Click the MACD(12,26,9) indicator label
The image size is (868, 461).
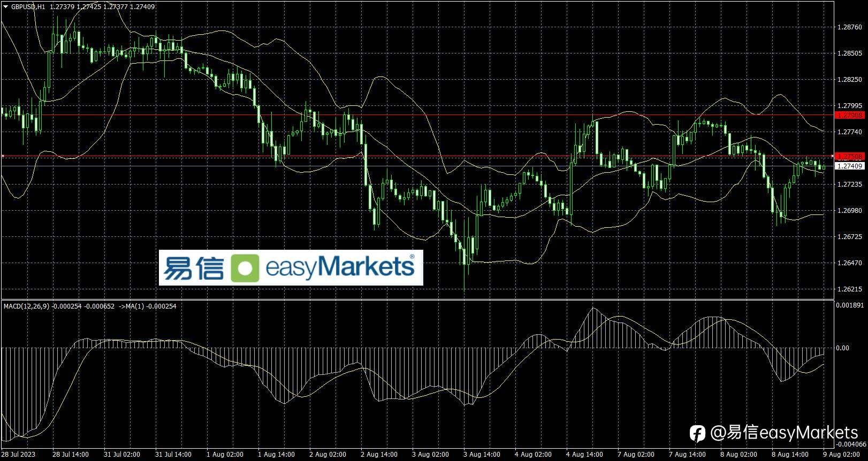pos(26,306)
